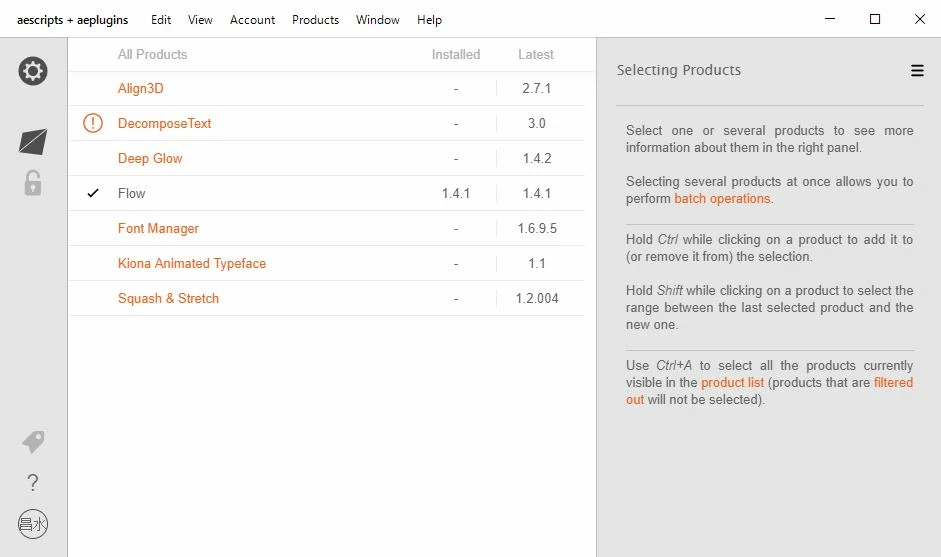Viewport: 941px width, 557px height.
Task: Click latest version 1.4.2 of Deep Glow
Action: point(537,158)
